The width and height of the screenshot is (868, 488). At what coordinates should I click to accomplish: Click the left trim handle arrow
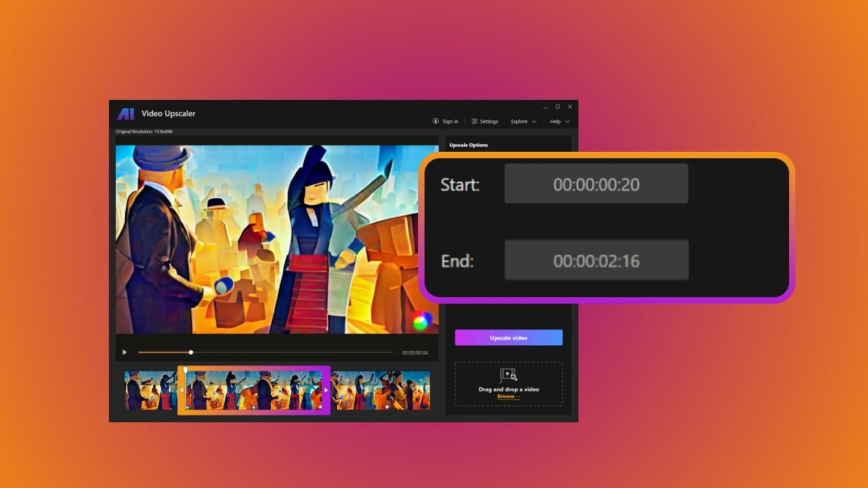tap(182, 390)
